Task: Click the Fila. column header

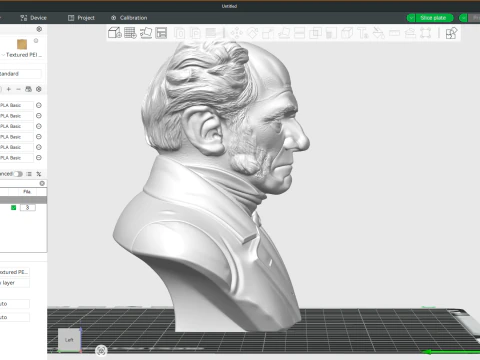Action: point(27,192)
